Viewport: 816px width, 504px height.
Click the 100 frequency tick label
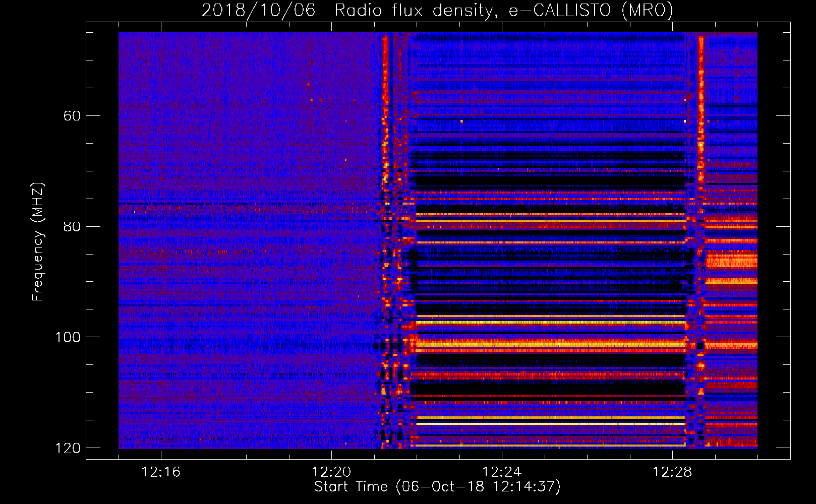(x=68, y=337)
